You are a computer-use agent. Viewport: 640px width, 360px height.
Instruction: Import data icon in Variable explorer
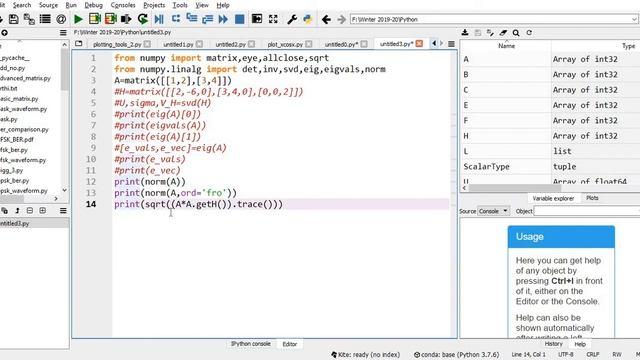click(x=464, y=33)
